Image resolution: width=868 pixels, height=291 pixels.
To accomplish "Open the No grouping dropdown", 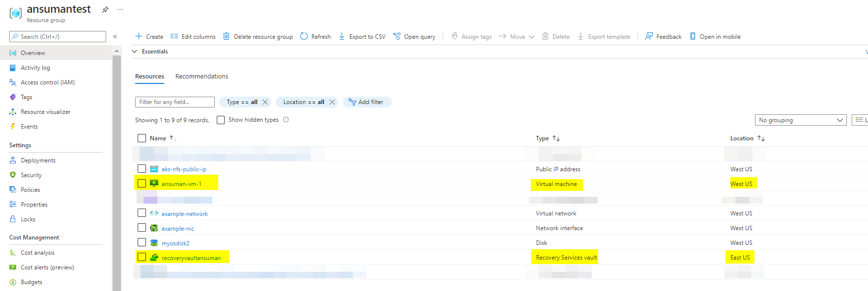I will [x=801, y=120].
